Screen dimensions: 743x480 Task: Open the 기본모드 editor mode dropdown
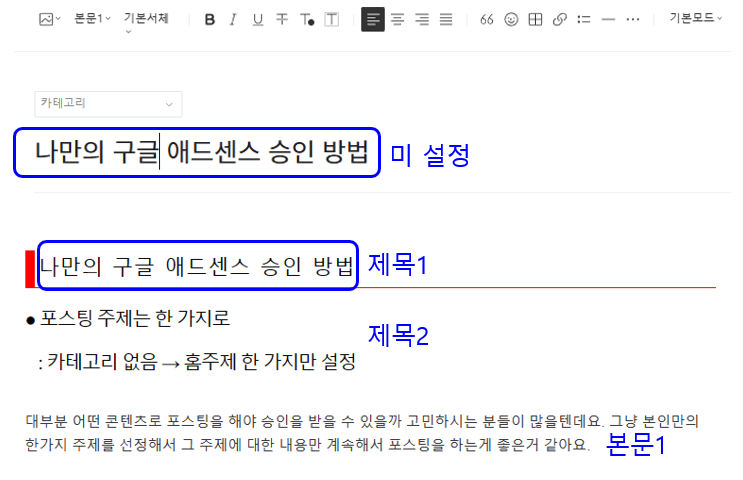point(696,18)
